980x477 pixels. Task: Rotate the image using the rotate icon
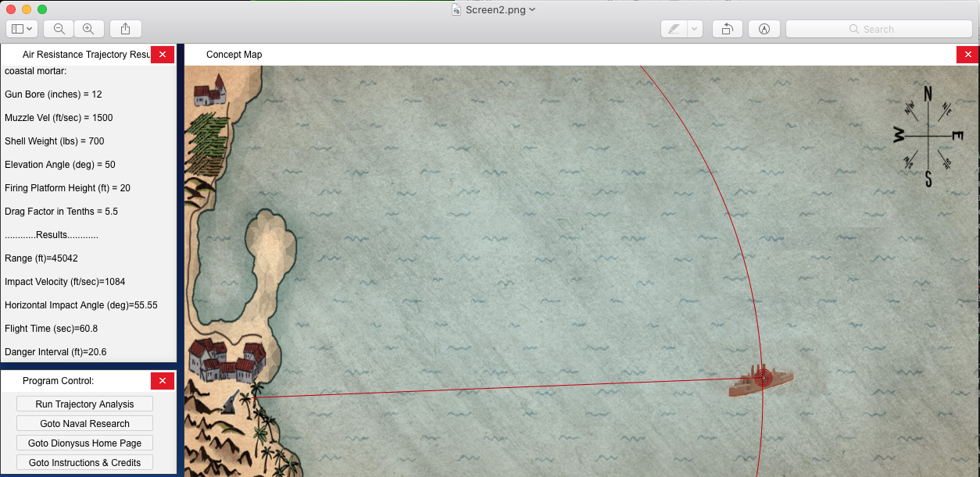[727, 29]
